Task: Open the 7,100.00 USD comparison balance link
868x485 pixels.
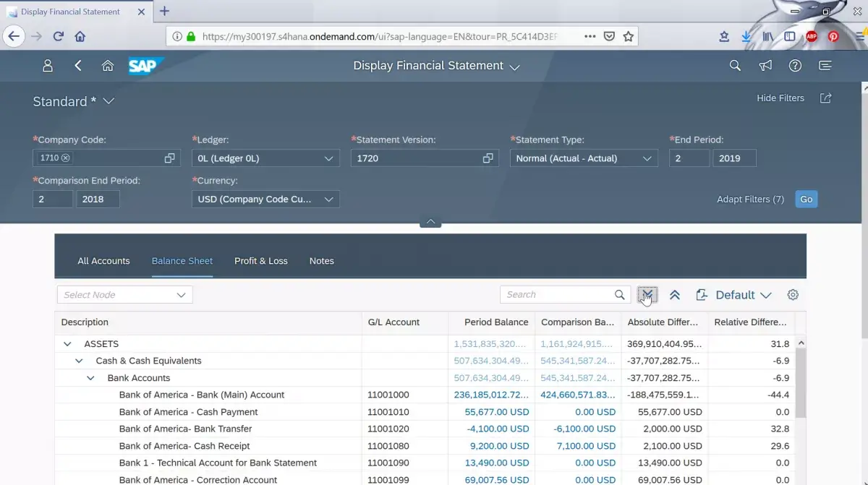Action: [x=587, y=446]
